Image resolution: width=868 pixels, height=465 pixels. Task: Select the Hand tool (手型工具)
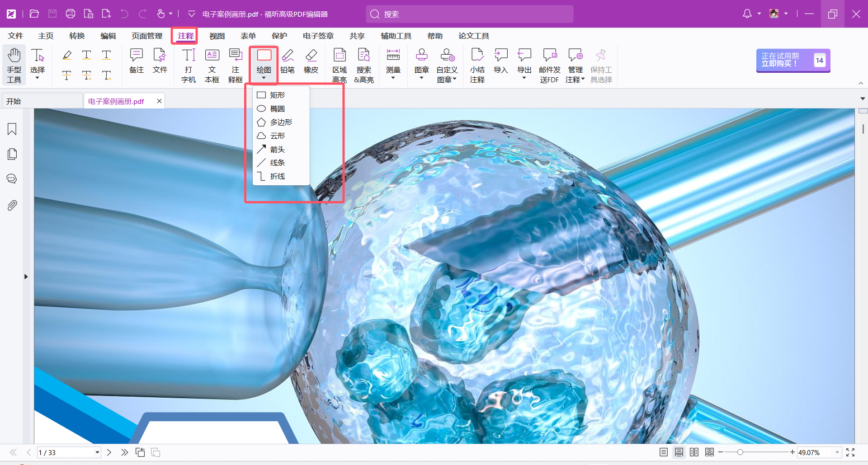pyautogui.click(x=14, y=65)
